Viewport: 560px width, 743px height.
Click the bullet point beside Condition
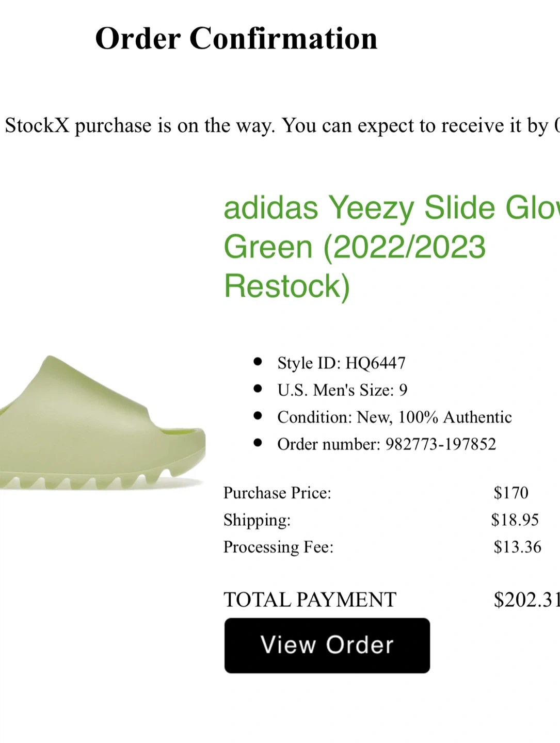click(258, 416)
